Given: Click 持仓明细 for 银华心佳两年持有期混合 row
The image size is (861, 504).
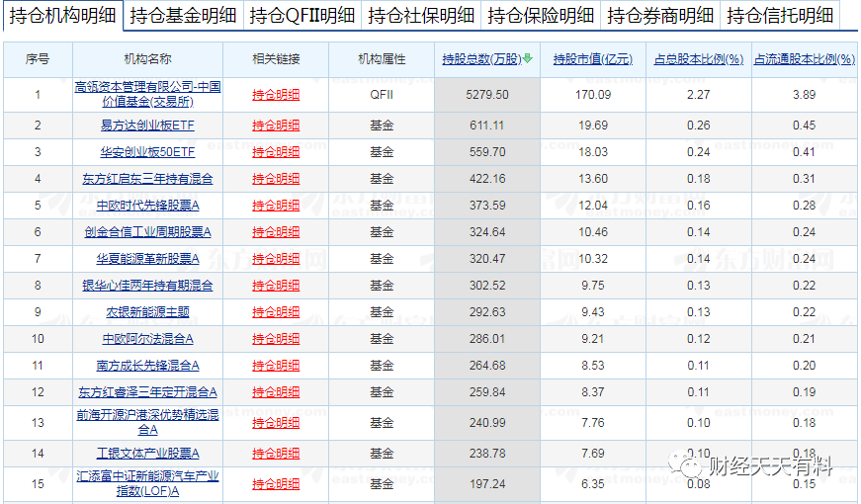Looking at the screenshot, I should [276, 285].
